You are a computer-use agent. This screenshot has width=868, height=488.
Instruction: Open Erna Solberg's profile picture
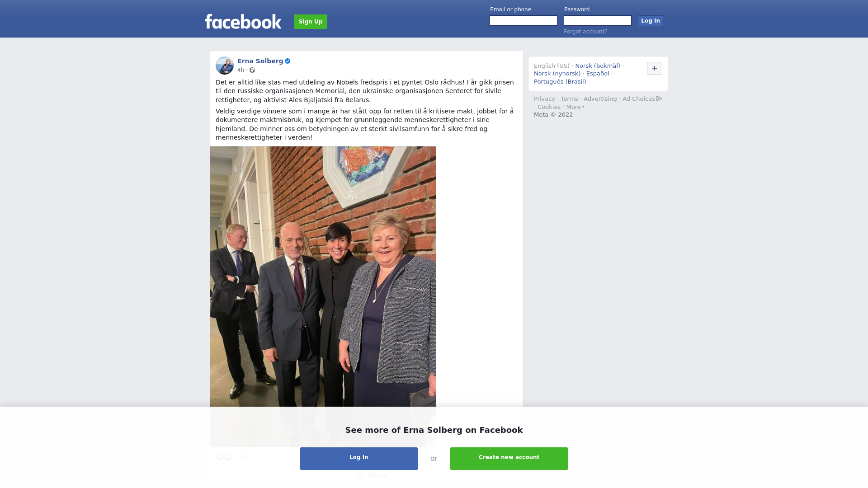[225, 66]
